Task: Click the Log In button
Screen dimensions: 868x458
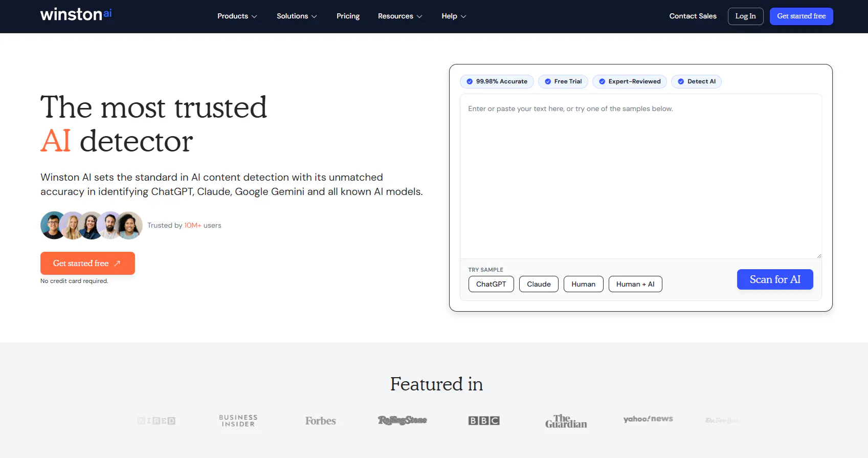Action: click(x=746, y=16)
